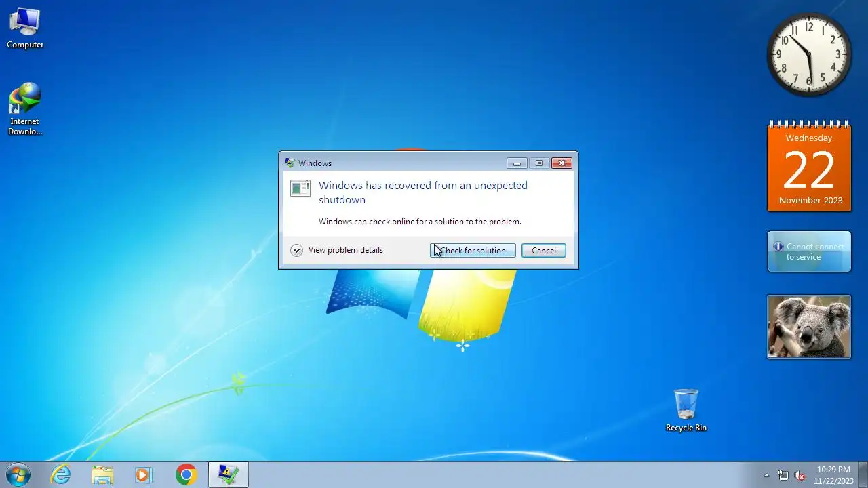Open Windows Explorer from the taskbar

tap(102, 474)
